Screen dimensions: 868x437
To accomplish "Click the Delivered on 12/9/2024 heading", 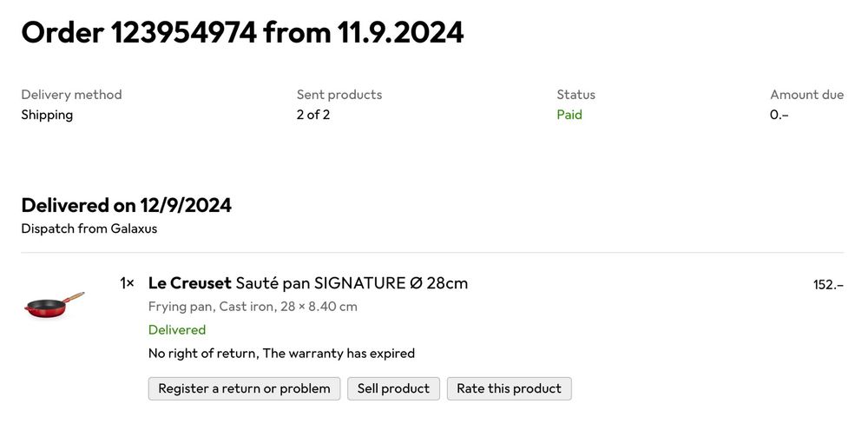I will (x=126, y=206).
